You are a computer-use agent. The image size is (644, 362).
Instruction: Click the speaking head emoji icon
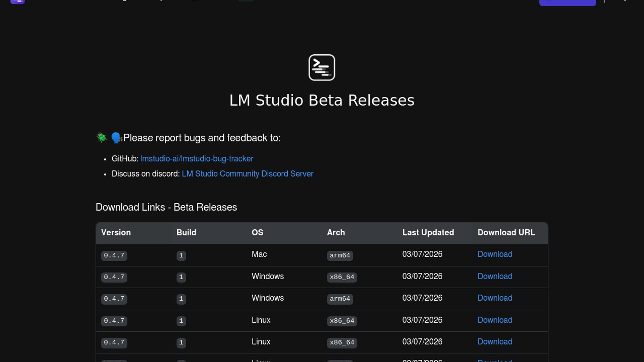(x=116, y=138)
